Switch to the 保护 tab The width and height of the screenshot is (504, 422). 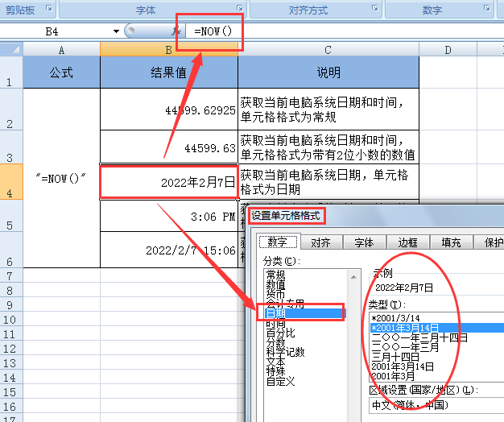click(x=490, y=242)
